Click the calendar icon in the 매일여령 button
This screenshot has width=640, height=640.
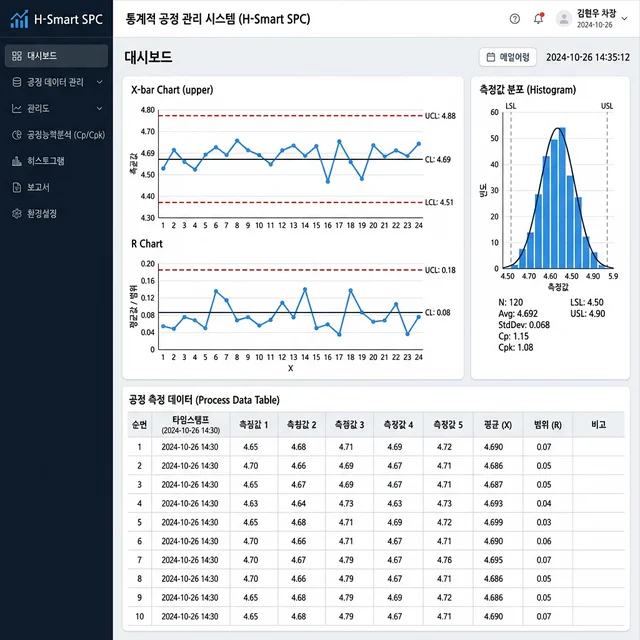click(x=489, y=57)
